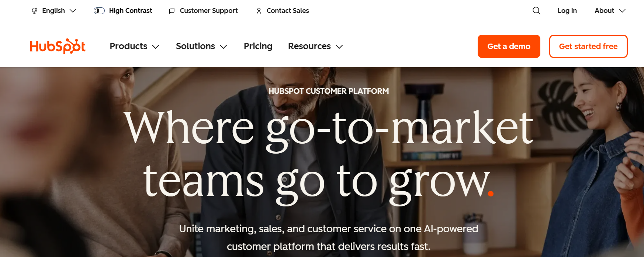Image resolution: width=644 pixels, height=257 pixels.
Task: Toggle the High Contrast switch
Action: pyautogui.click(x=99, y=11)
